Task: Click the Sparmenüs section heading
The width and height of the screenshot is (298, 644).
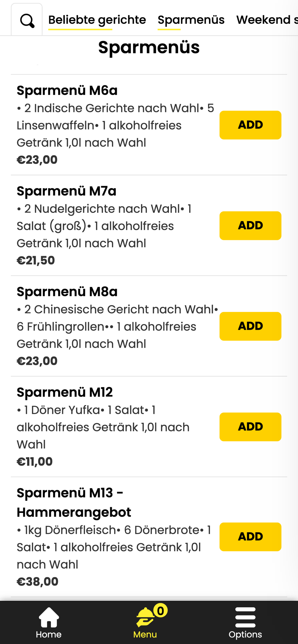Action: [149, 47]
